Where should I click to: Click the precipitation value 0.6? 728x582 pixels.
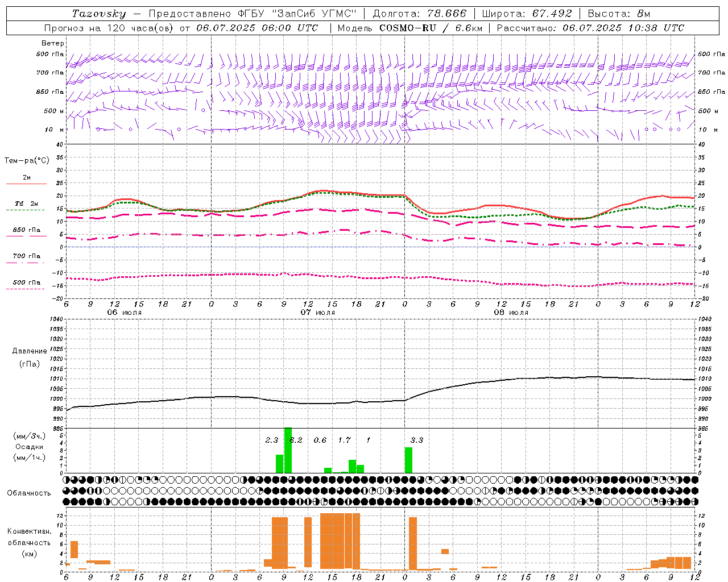[320, 440]
